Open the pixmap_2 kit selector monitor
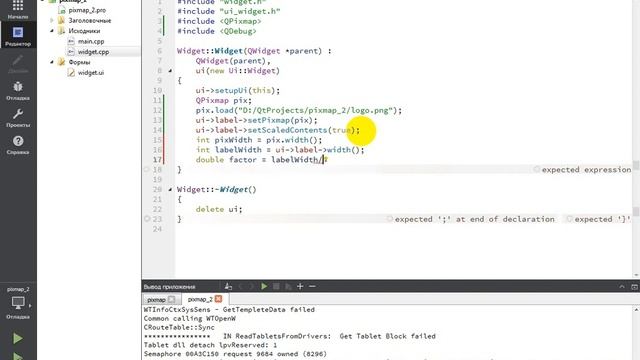 pyautogui.click(x=18, y=302)
